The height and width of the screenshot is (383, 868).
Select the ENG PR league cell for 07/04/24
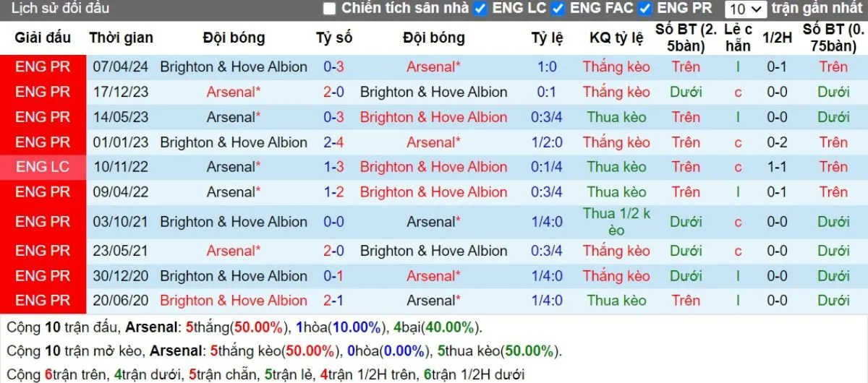coord(43,66)
